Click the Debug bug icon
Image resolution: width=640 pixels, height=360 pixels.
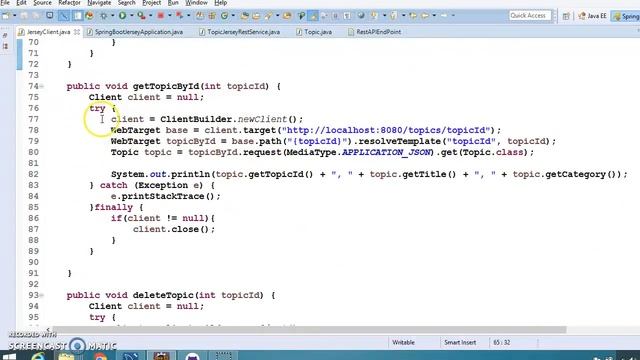click(104, 16)
